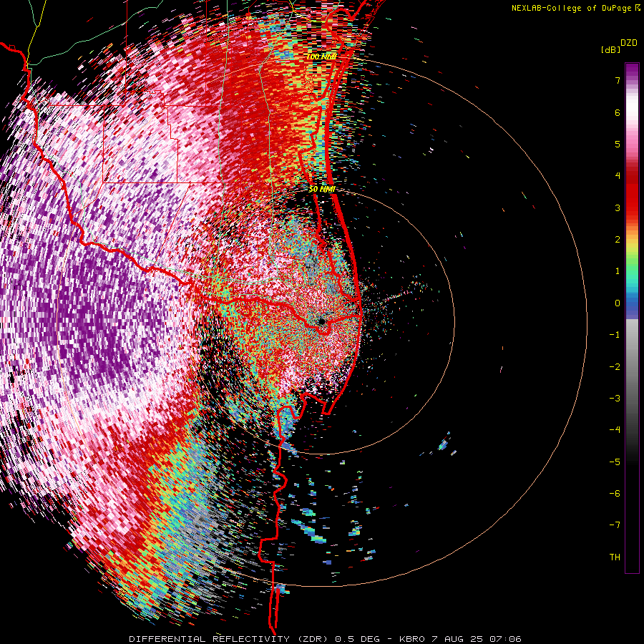This screenshot has height=644, width=644.
Task: Click the -2 value on the ZDR scale
Action: pyautogui.click(x=615, y=367)
